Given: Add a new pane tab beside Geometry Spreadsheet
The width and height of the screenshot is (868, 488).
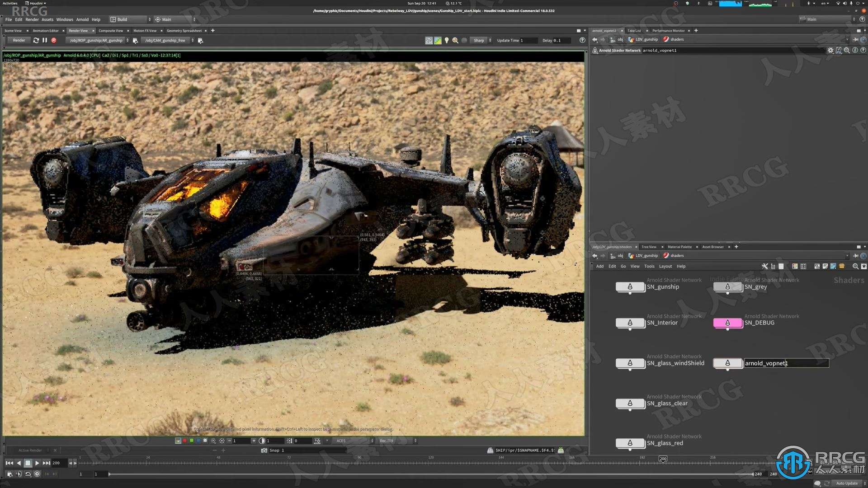Looking at the screenshot, I should point(213,31).
